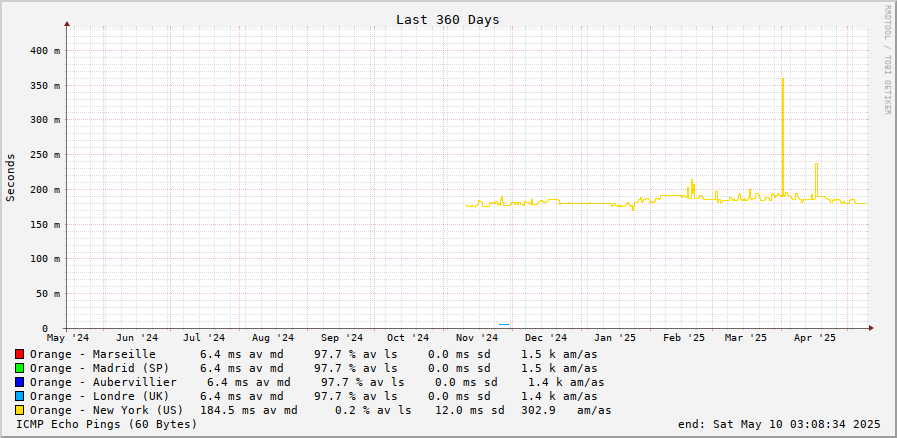Screen dimensions: 897x438
Task: Click the "Nov '24" x-axis label
Action: 478,338
